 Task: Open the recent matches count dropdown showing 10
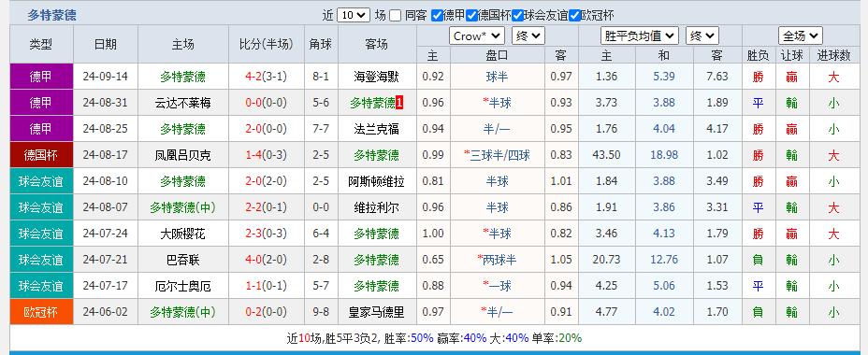[x=354, y=16]
